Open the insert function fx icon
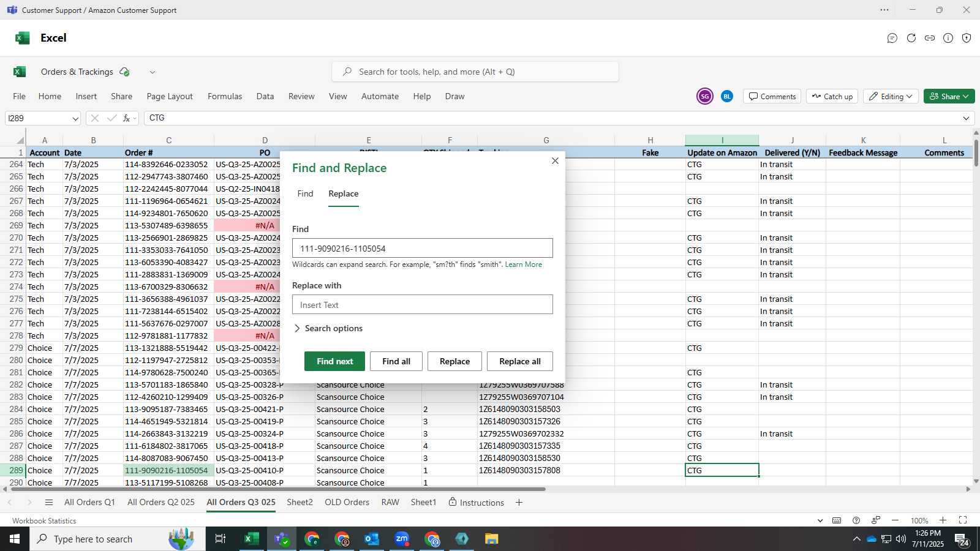980x551 pixels. click(x=126, y=118)
